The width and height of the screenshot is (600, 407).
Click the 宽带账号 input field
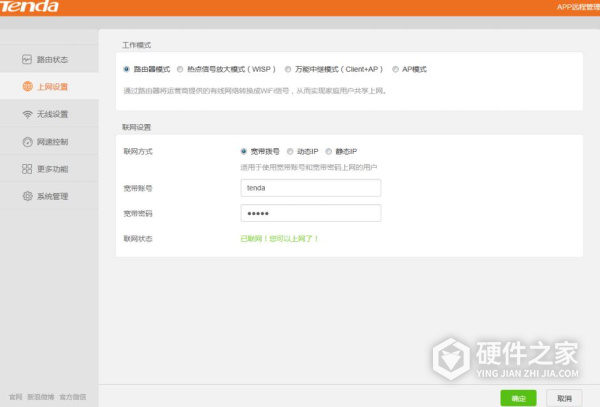(311, 188)
